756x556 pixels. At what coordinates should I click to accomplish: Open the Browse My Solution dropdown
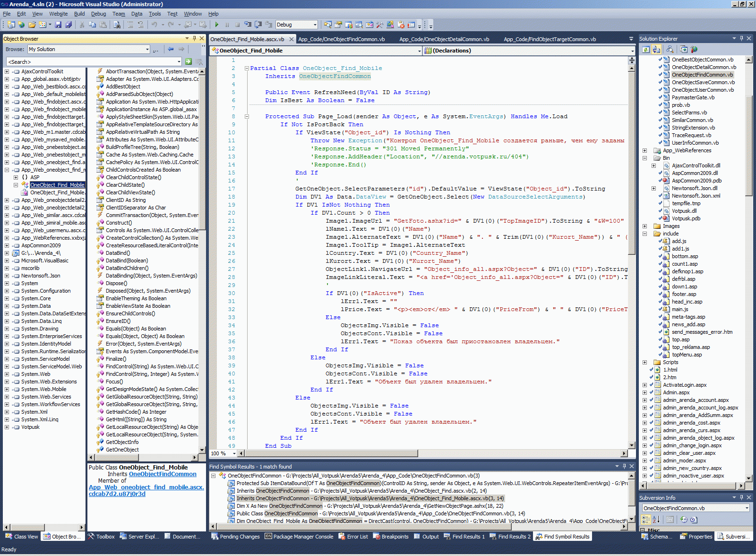tap(147, 49)
